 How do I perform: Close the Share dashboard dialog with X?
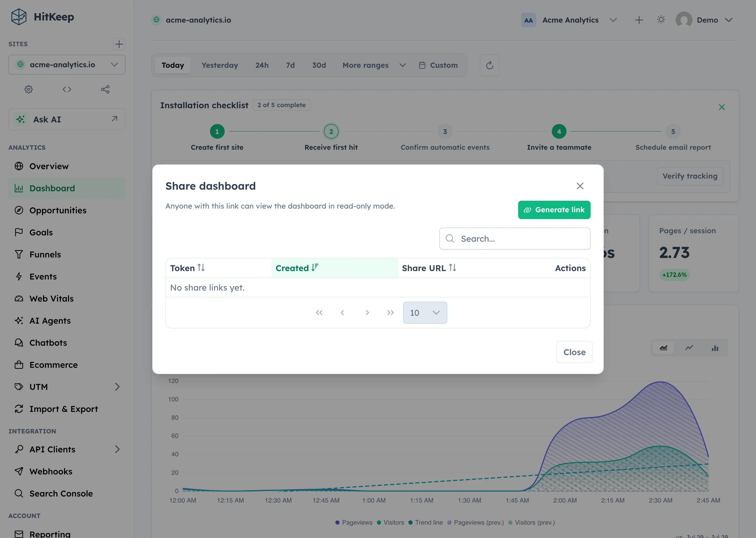coord(580,186)
